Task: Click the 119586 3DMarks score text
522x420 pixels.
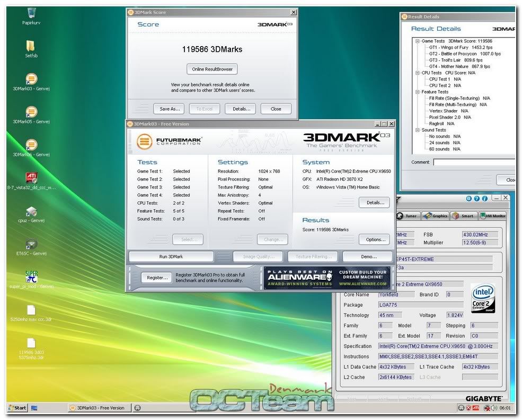Action: (x=212, y=49)
